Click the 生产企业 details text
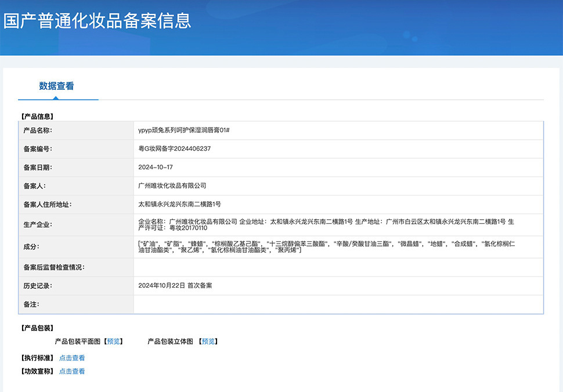This screenshot has width=563, height=392. [x=326, y=224]
